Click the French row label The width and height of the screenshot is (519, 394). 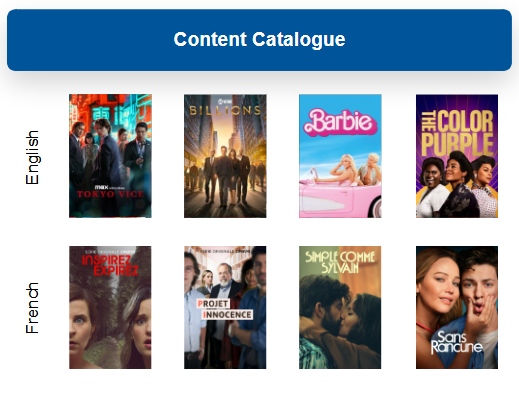tap(32, 308)
